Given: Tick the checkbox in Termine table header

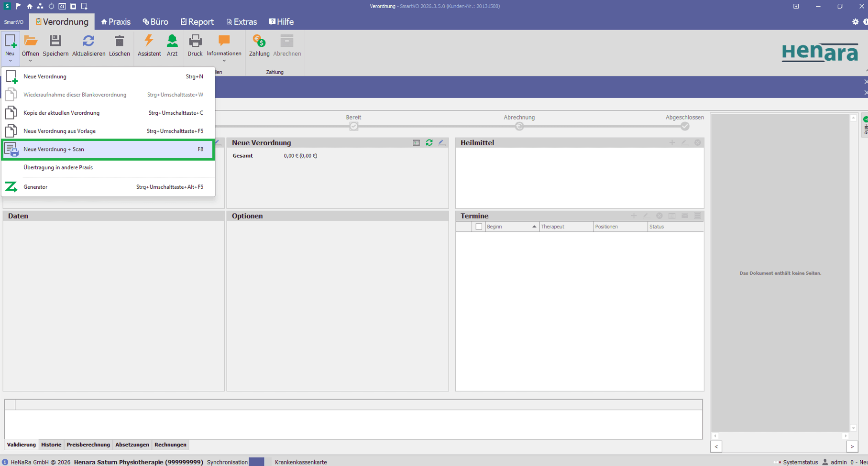Looking at the screenshot, I should click(479, 227).
